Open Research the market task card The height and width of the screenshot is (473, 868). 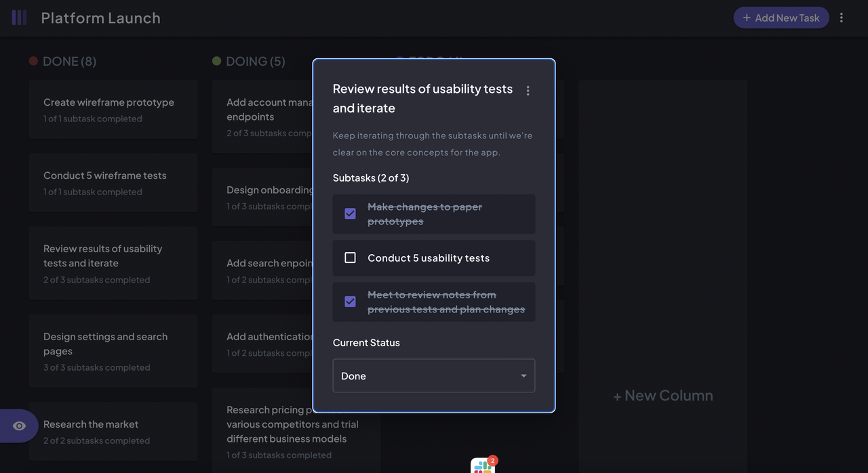(x=113, y=432)
